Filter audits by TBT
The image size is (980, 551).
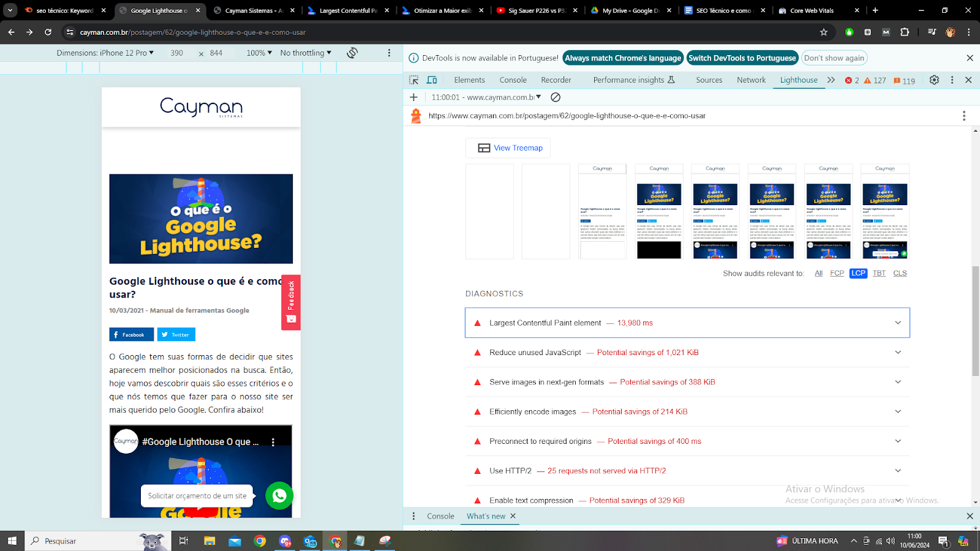pos(879,274)
